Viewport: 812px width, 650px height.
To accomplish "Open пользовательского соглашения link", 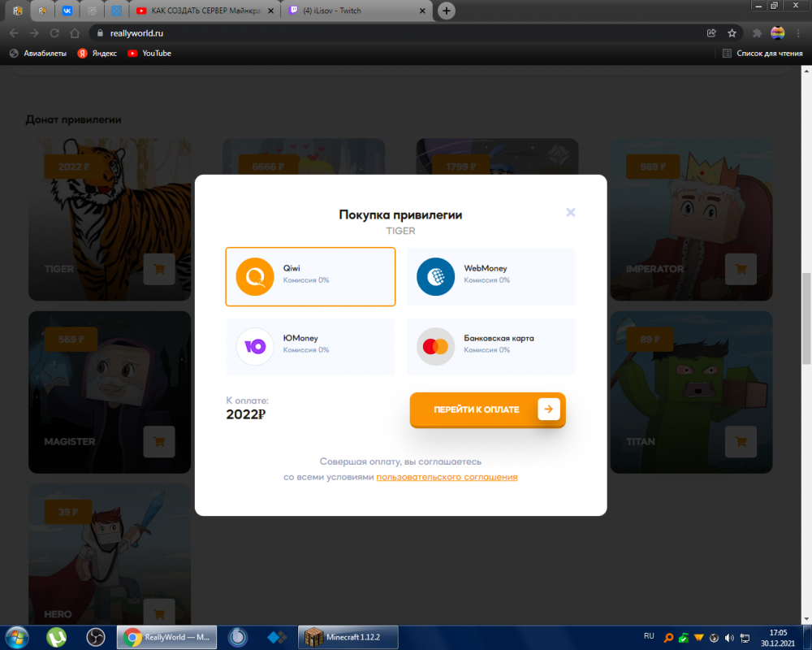I will point(447,477).
